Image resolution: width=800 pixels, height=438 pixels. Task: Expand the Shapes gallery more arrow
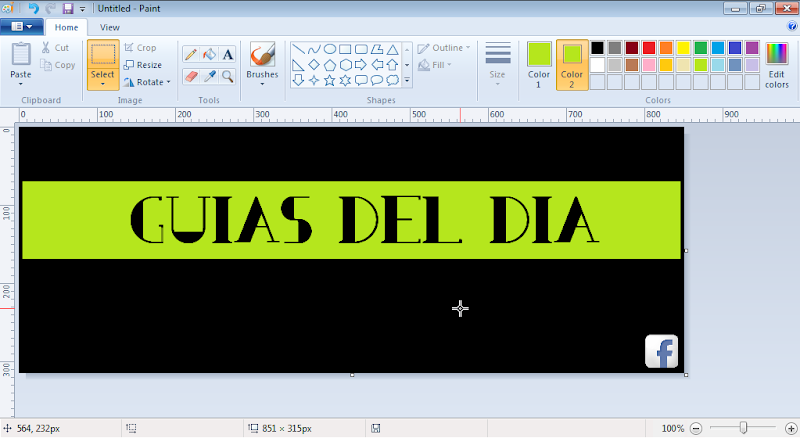407,80
